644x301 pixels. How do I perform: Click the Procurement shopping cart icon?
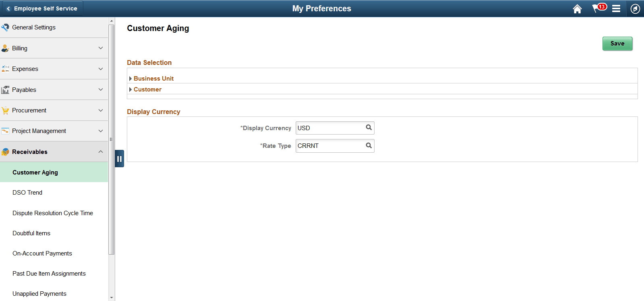coord(6,110)
